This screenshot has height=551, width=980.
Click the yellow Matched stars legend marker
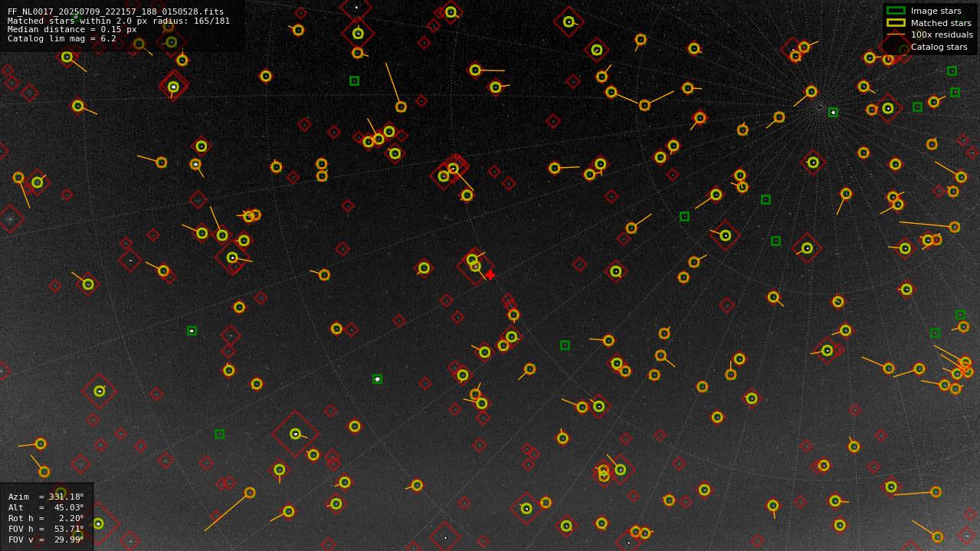(x=896, y=23)
